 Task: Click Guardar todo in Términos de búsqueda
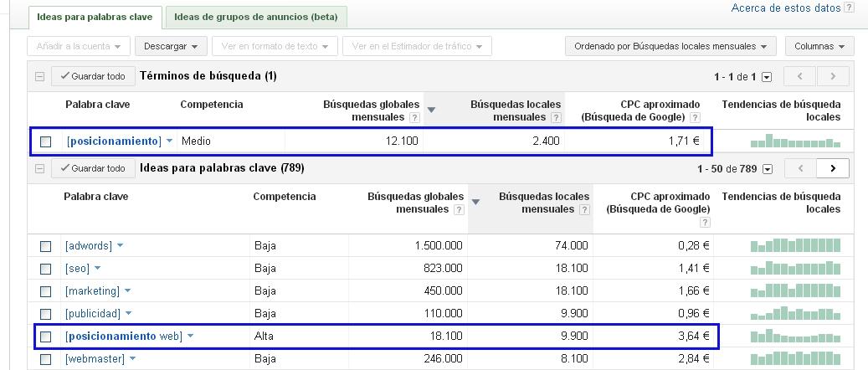tap(93, 76)
